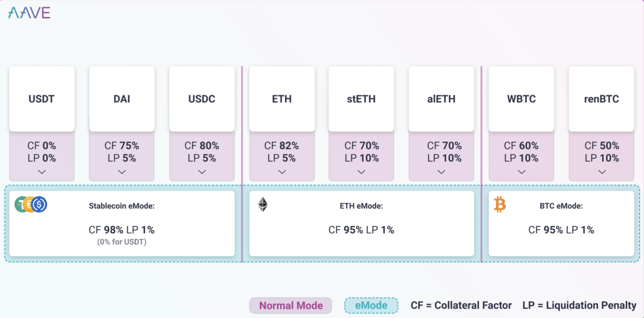The image size is (644, 318).
Task: Expand the stETH details chevron
Action: pos(362,171)
